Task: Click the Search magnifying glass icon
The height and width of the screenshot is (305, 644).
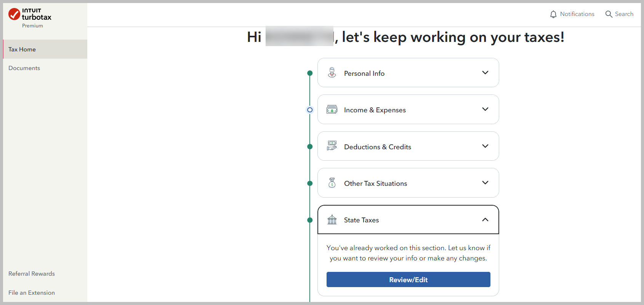Action: (609, 14)
